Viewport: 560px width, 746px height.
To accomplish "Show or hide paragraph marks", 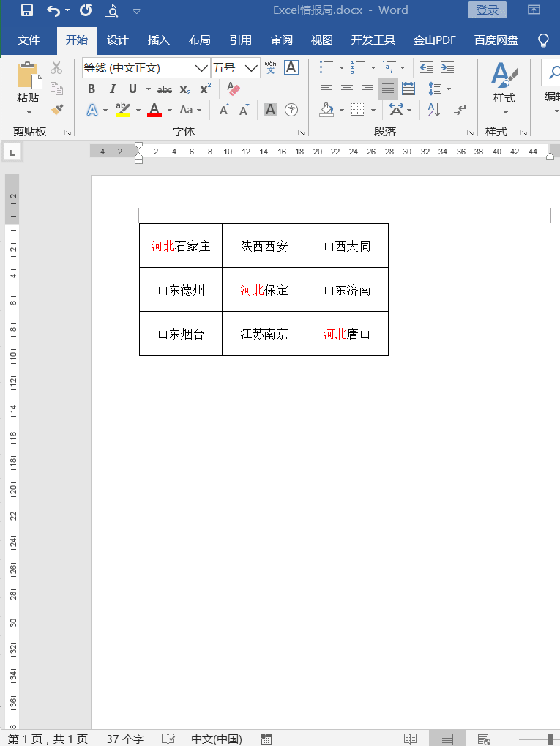I will point(460,110).
